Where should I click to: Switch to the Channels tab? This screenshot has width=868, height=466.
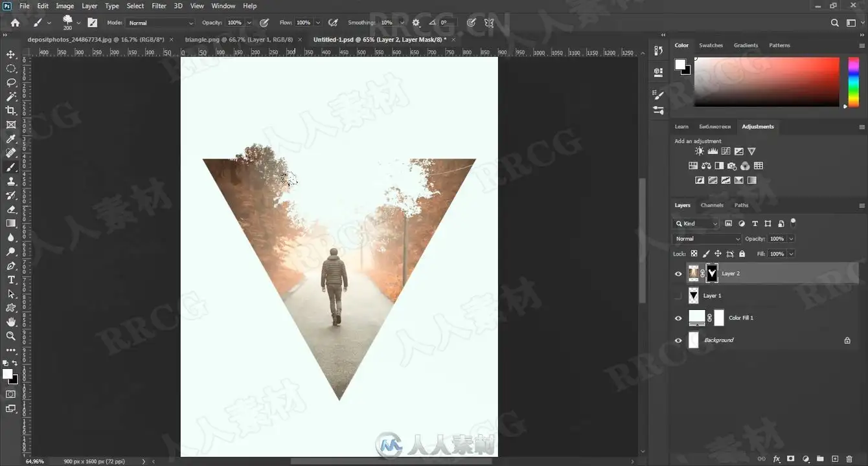pyautogui.click(x=712, y=205)
